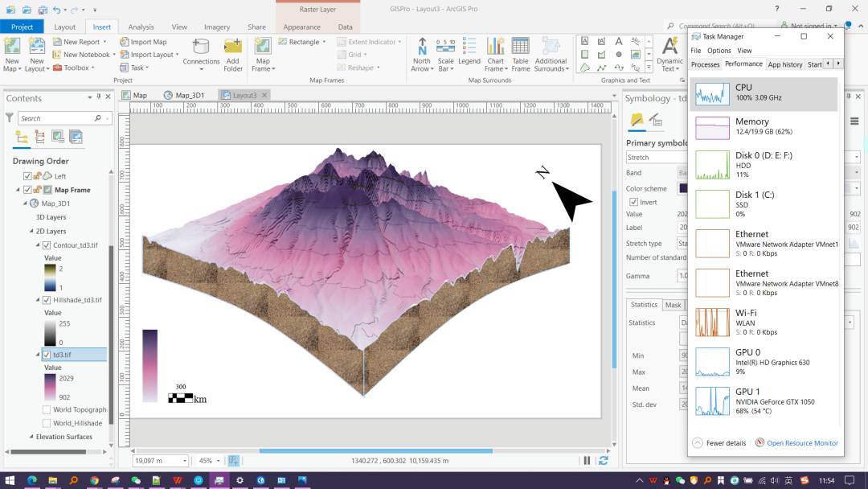Viewport: 868px width, 489px height.
Task: Click the List By Data Source icon
Action: pos(40,136)
